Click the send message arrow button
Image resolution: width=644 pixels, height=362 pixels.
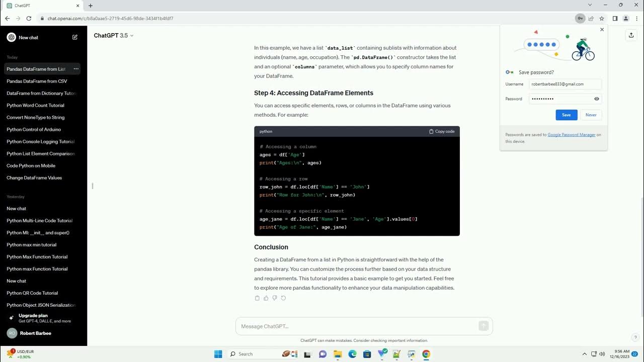point(484,326)
